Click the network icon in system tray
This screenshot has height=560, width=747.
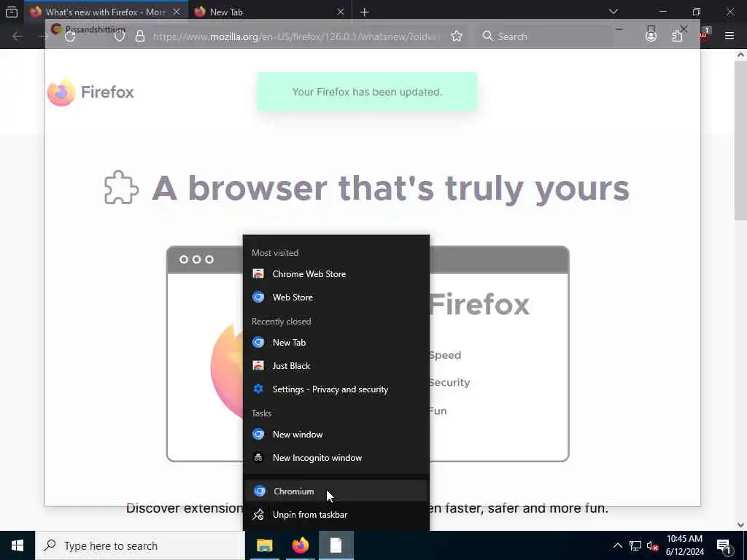coord(635,545)
